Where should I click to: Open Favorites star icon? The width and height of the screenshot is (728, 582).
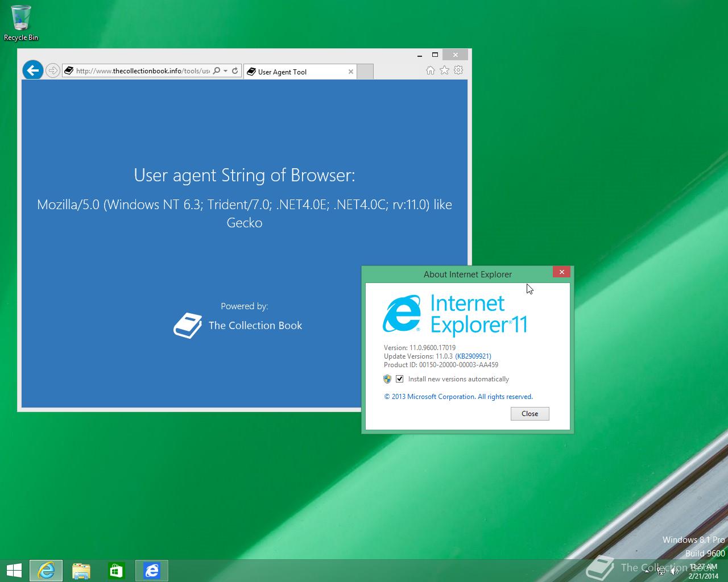click(x=444, y=70)
